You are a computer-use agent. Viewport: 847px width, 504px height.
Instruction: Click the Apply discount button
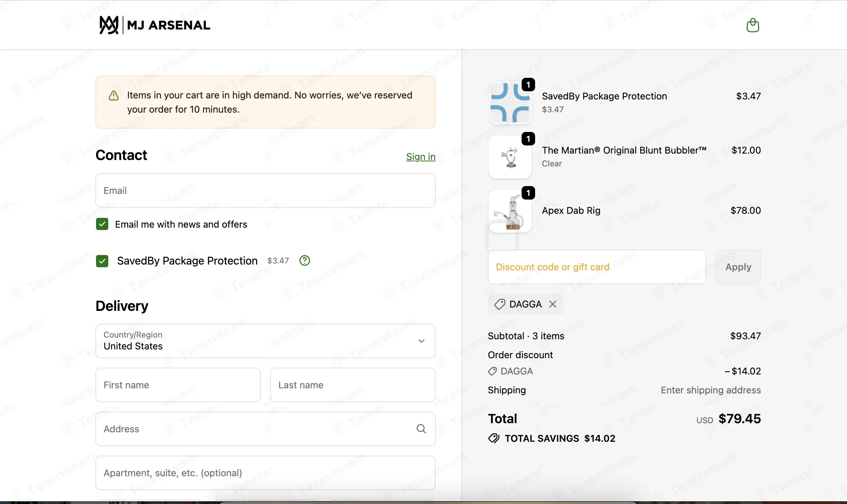738,267
